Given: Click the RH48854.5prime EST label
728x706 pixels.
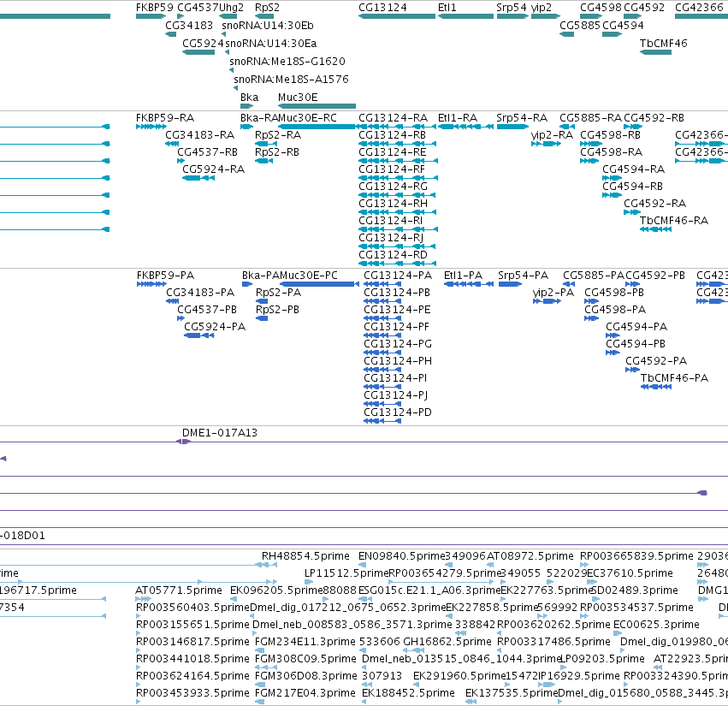Looking at the screenshot, I should point(305,556).
